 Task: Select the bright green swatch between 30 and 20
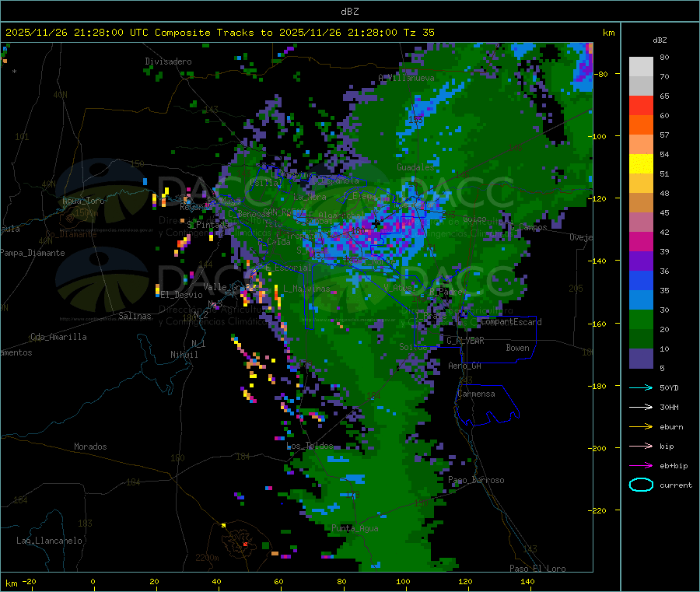click(641, 320)
